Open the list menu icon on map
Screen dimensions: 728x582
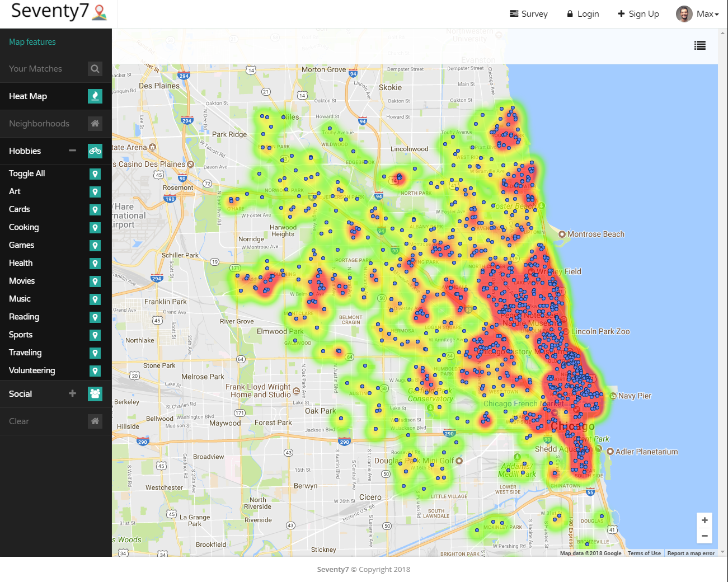tap(700, 46)
